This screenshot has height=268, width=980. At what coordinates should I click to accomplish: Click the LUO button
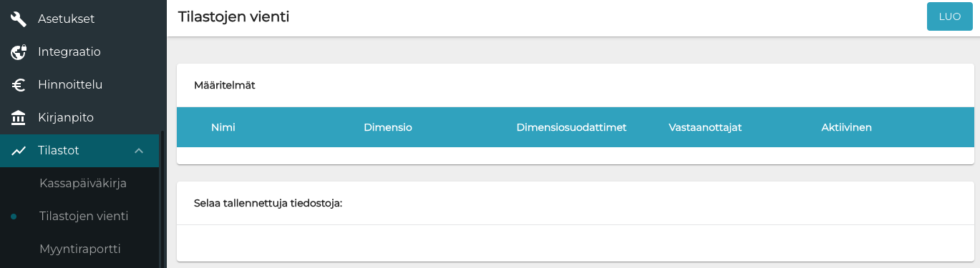[x=949, y=16]
